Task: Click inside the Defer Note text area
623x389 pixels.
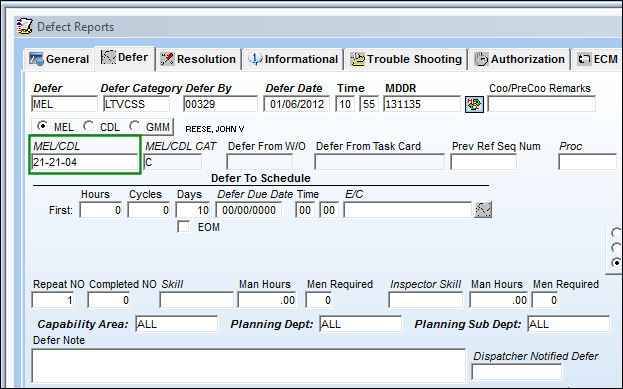Action: tap(248, 366)
